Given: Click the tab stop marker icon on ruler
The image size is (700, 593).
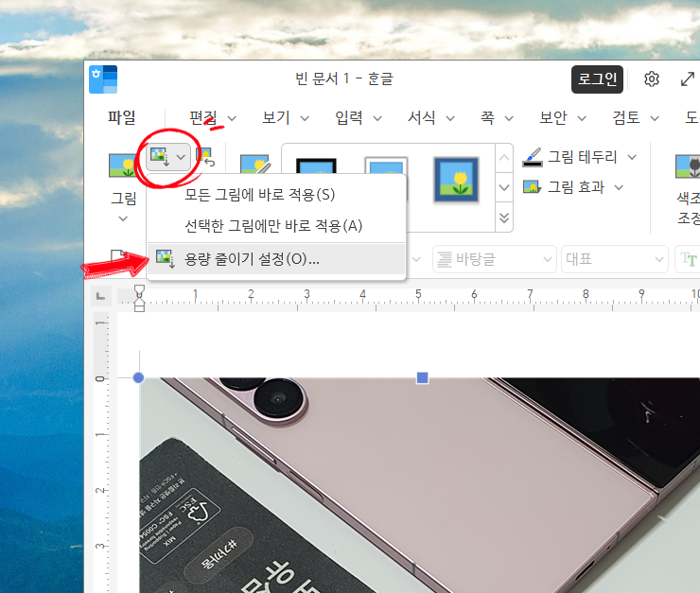Looking at the screenshot, I should click(x=101, y=296).
